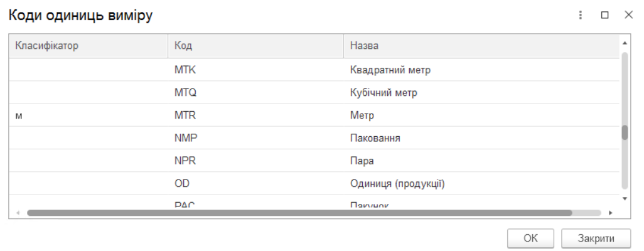Click the classifier cell containing м
Image resolution: width=644 pixels, height=251 pixels.
pos(19,116)
